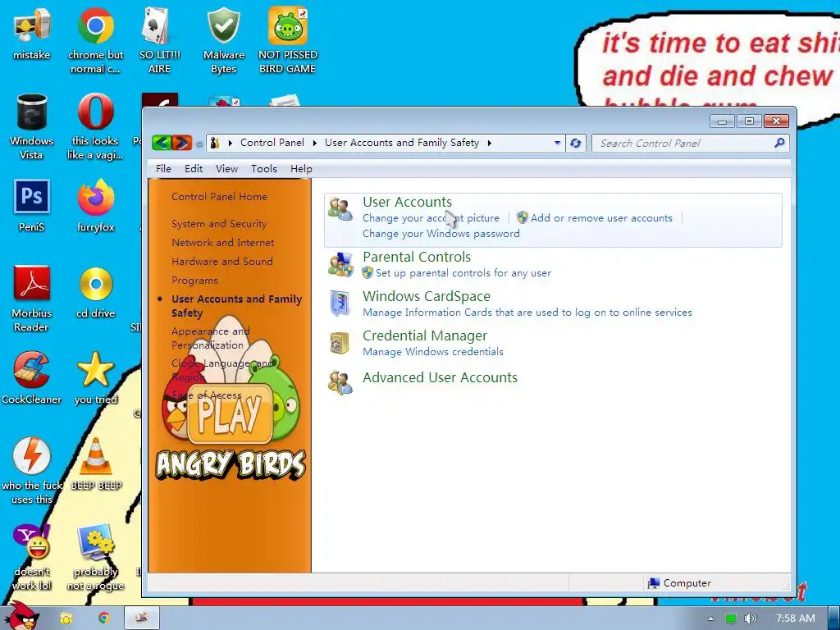840x630 pixels.
Task: Click the User Accounts category icon
Action: pyautogui.click(x=340, y=209)
